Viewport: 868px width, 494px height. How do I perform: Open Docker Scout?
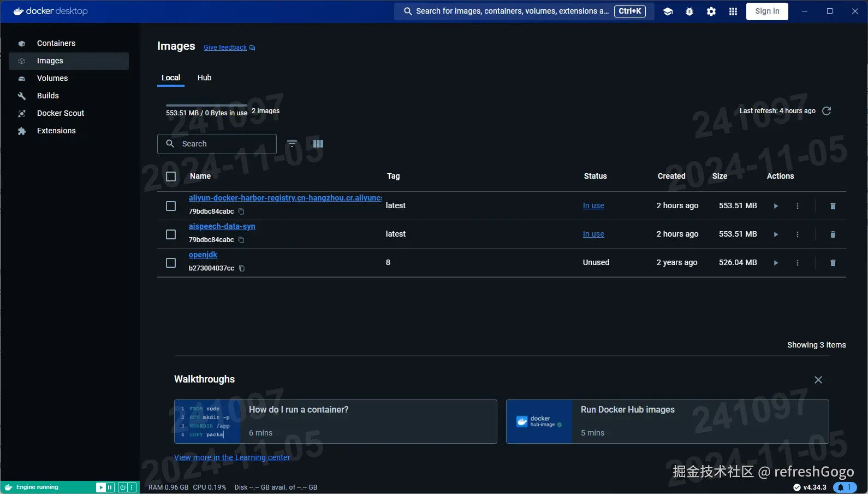pyautogui.click(x=69, y=113)
